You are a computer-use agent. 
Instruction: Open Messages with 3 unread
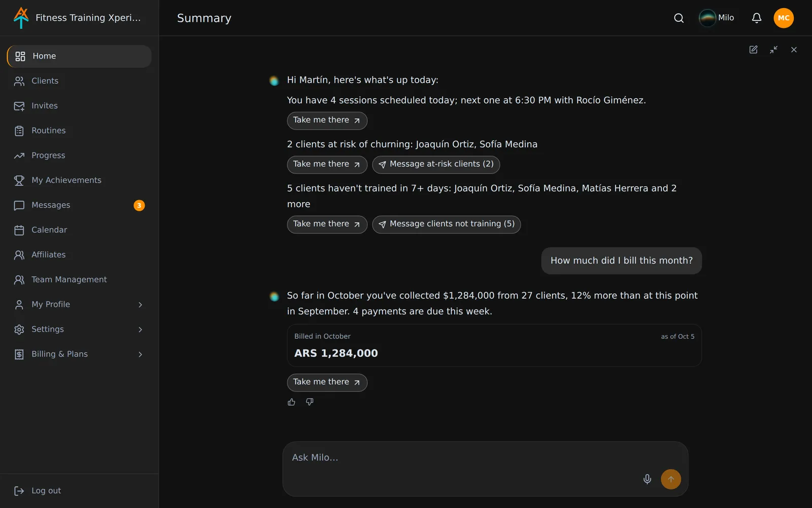79,205
